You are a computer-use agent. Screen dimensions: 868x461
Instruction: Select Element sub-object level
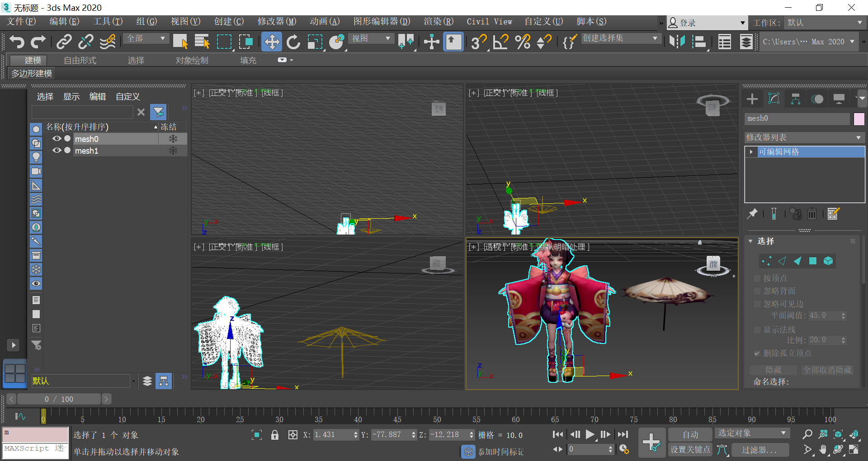click(828, 261)
